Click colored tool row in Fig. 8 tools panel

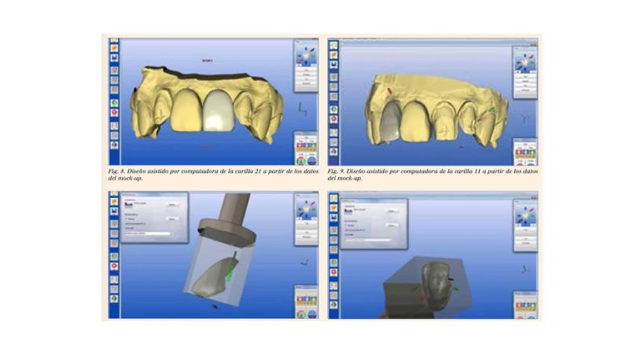tap(305, 148)
